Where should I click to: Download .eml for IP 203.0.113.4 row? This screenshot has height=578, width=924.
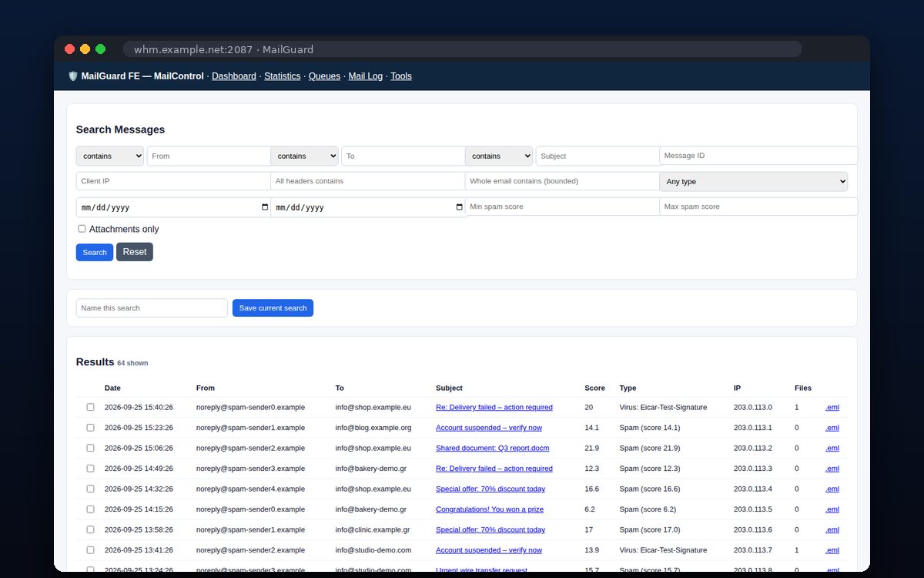coord(832,489)
